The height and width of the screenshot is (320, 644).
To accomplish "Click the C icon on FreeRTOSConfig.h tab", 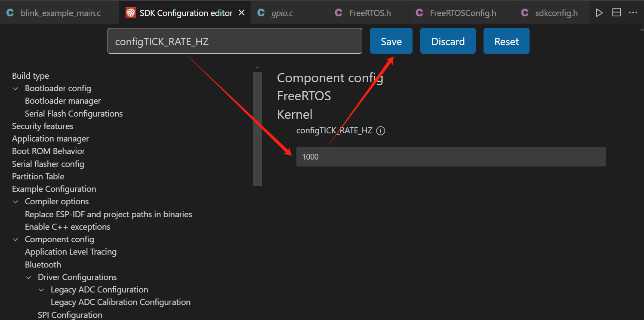I will pos(419,13).
